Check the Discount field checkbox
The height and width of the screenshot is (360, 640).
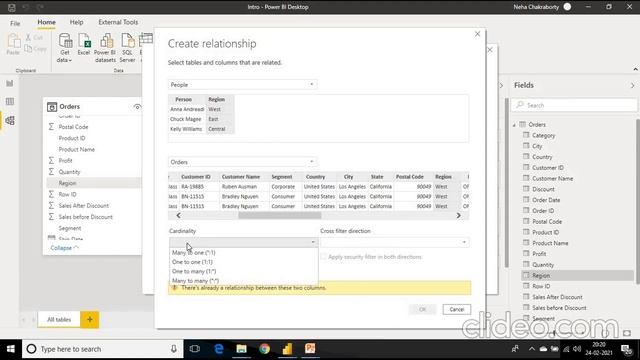point(526,189)
